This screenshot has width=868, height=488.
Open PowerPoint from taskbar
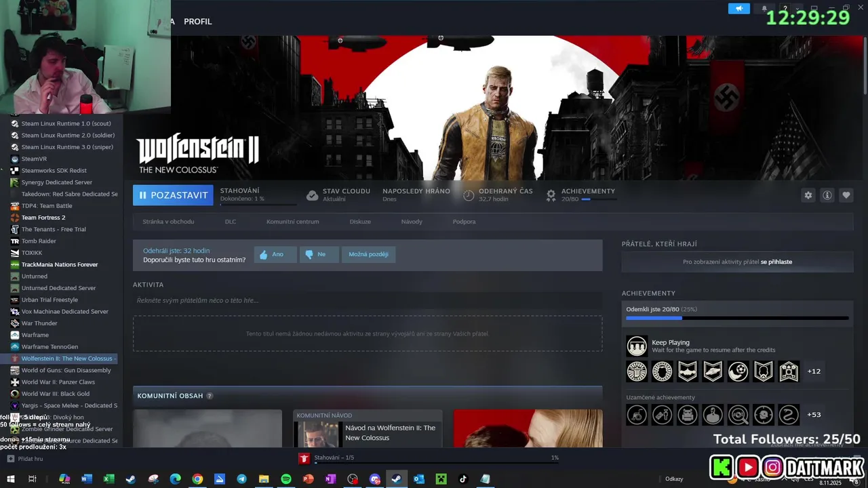point(308,479)
